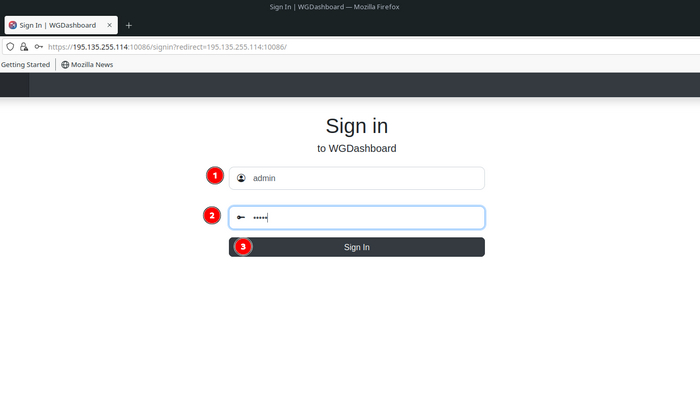The image size is (700, 400).
Task: Click the username field containing admin
Action: 356,178
